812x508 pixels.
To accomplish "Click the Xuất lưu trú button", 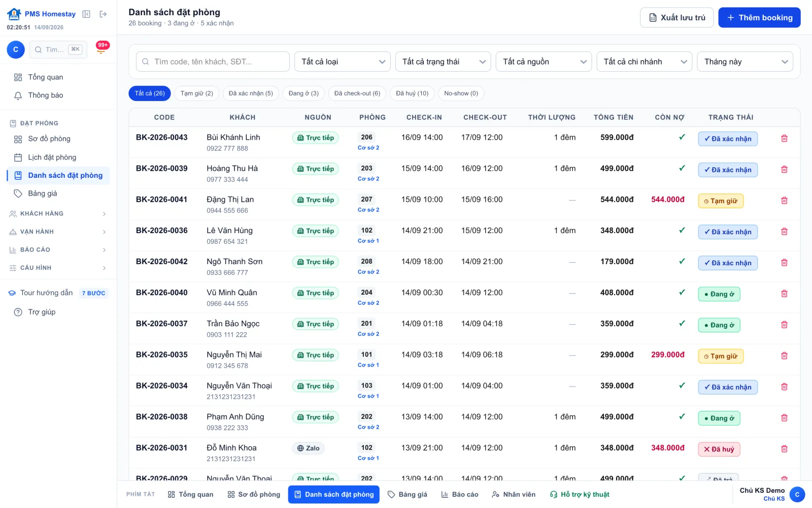I will click(677, 17).
